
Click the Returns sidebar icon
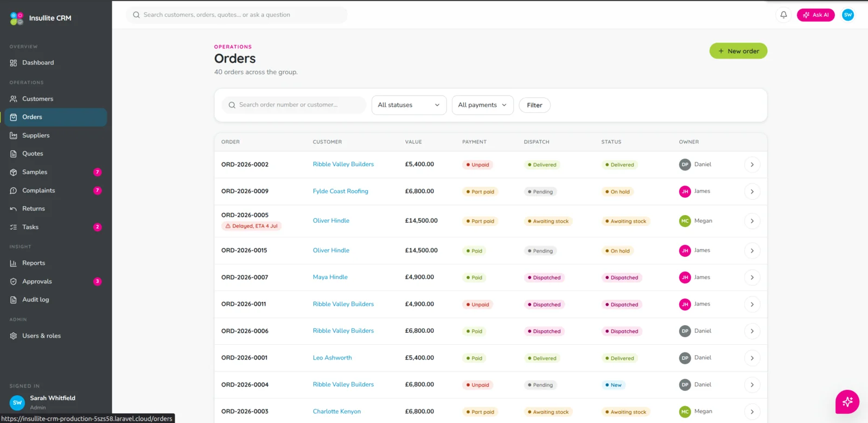click(x=14, y=209)
